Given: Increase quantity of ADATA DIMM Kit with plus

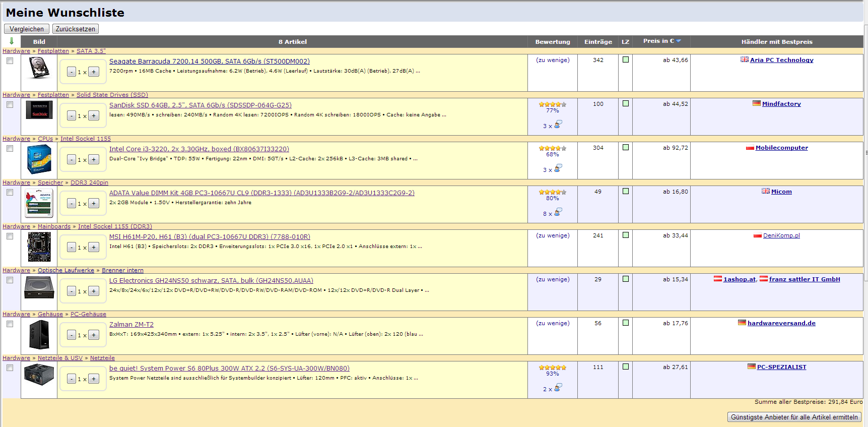Looking at the screenshot, I should pyautogui.click(x=94, y=204).
